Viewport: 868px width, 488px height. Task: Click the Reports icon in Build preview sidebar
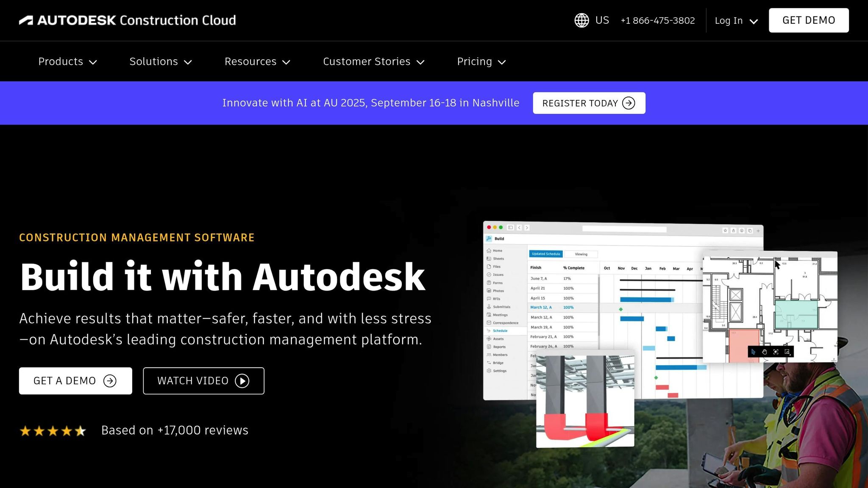(489, 347)
